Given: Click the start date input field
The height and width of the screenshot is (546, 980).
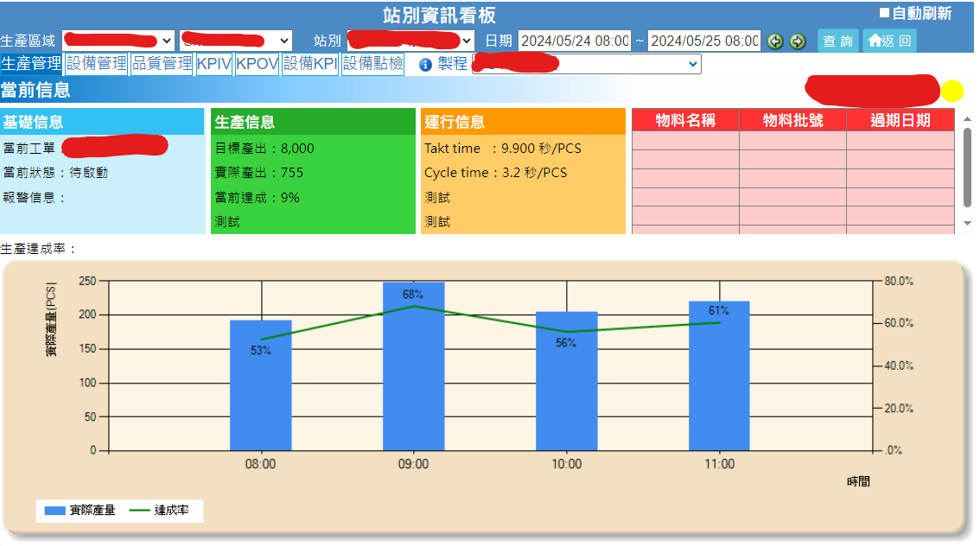Looking at the screenshot, I should [575, 41].
